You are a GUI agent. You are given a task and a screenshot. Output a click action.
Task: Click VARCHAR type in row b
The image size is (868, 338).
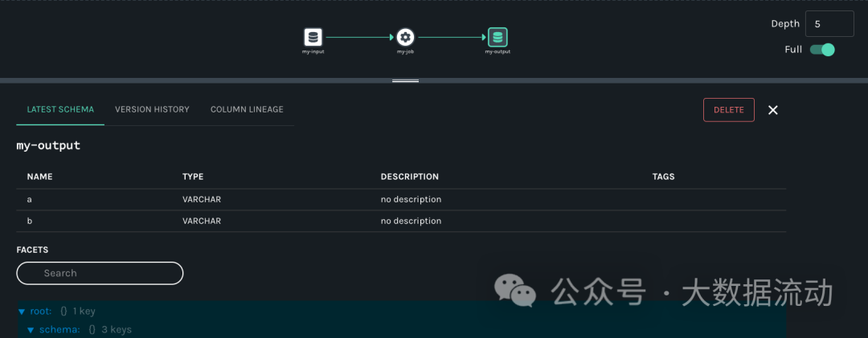[202, 221]
